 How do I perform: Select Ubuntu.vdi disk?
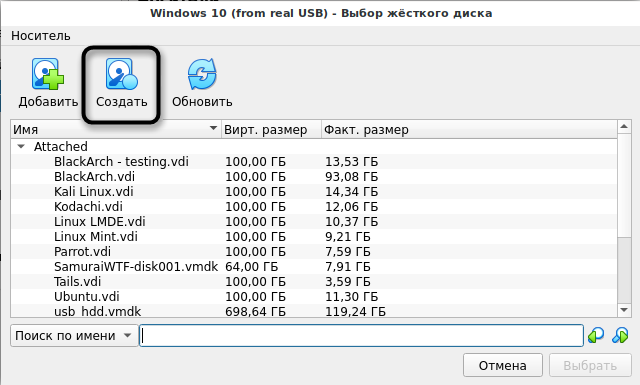(87, 296)
